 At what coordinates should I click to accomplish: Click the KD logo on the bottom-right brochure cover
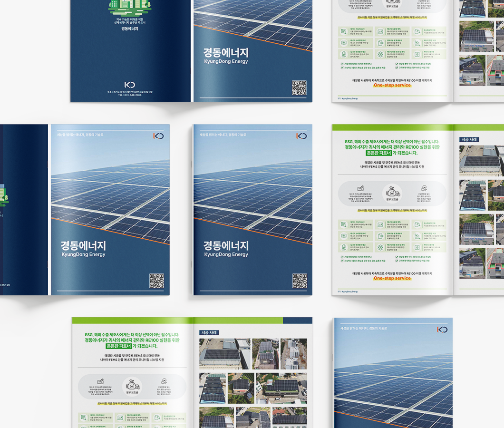click(442, 330)
